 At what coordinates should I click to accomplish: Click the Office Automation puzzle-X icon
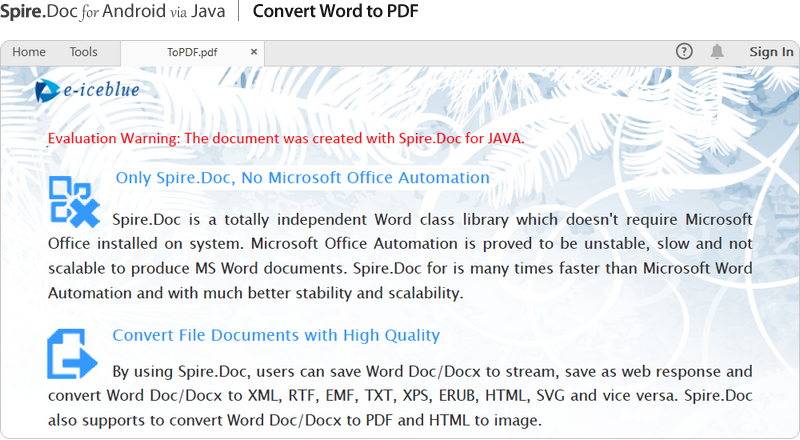[74, 199]
